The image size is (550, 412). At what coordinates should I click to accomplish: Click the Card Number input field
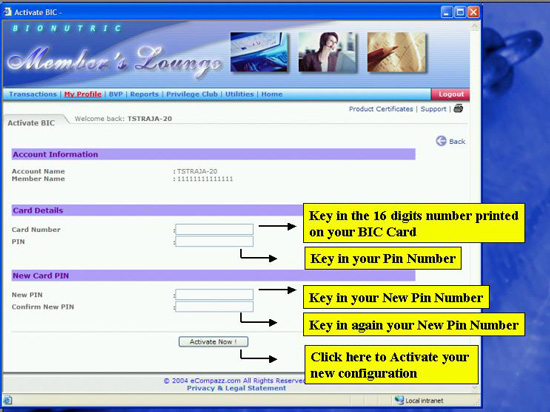click(214, 229)
